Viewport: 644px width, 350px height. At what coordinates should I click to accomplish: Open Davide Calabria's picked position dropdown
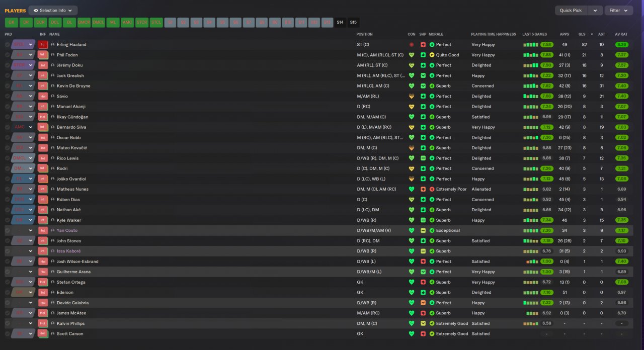click(x=23, y=303)
